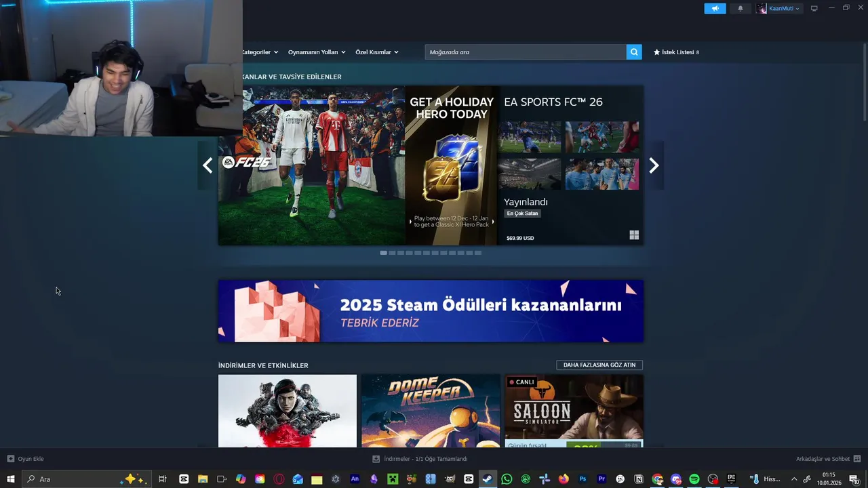Screen dimensions: 868x488
Task: Click the Oyun Ekle add game button
Action: point(26,459)
